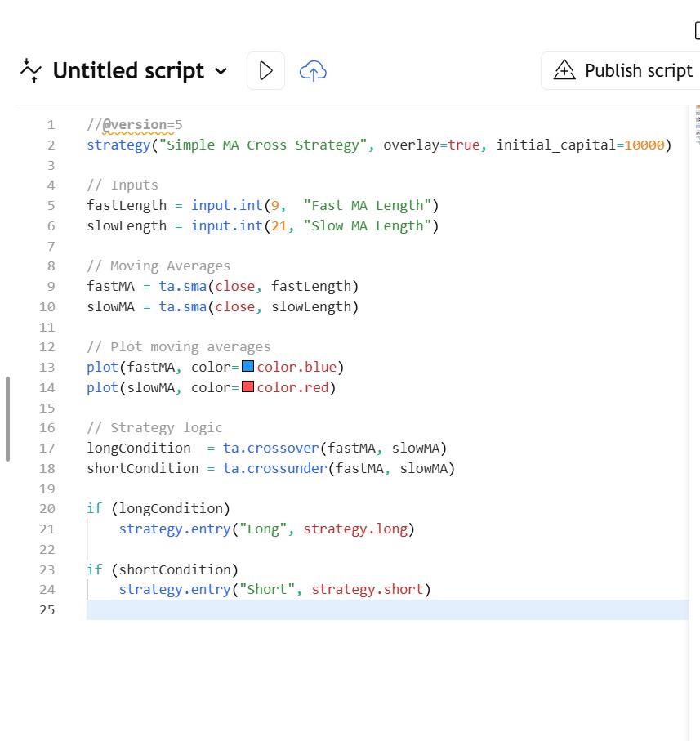Click strategy.long on line 21
Viewport: 700px width, 741px height.
pos(355,529)
